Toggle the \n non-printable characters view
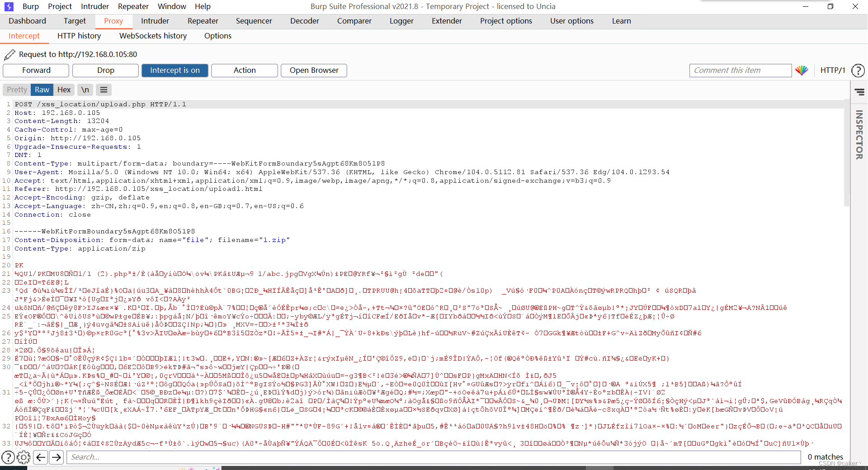Image resolution: width=868 pixels, height=470 pixels. click(x=85, y=90)
